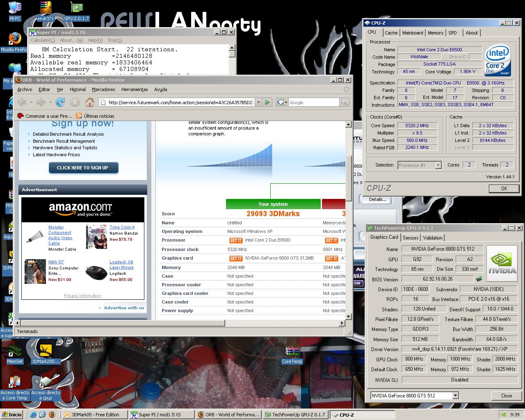
Task: Open the Time Crisis 4 product link
Action: (122, 227)
